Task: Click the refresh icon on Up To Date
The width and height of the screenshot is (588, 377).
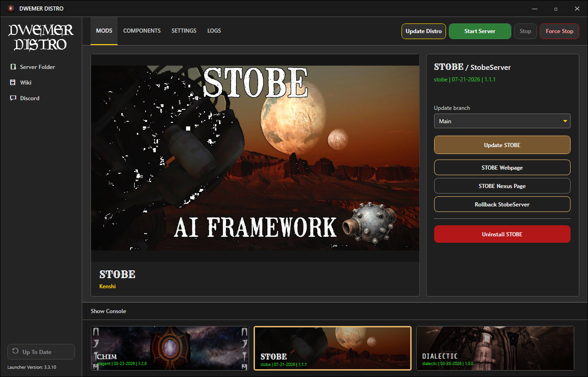Action: [15, 352]
